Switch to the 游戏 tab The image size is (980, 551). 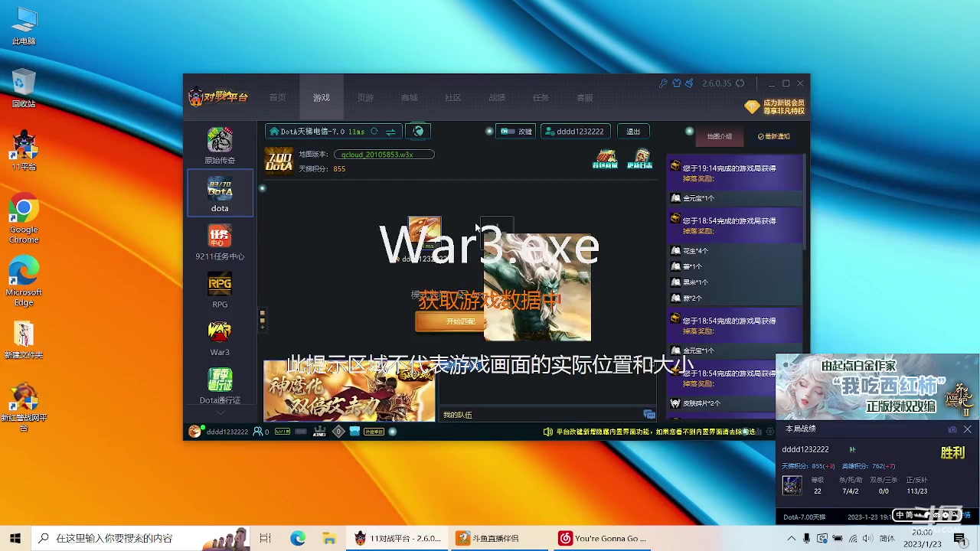pyautogui.click(x=321, y=98)
